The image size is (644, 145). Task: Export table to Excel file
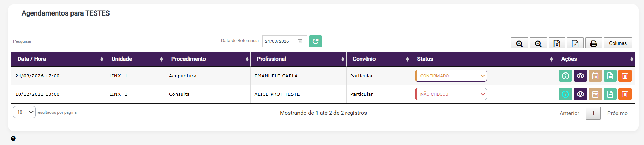click(557, 43)
